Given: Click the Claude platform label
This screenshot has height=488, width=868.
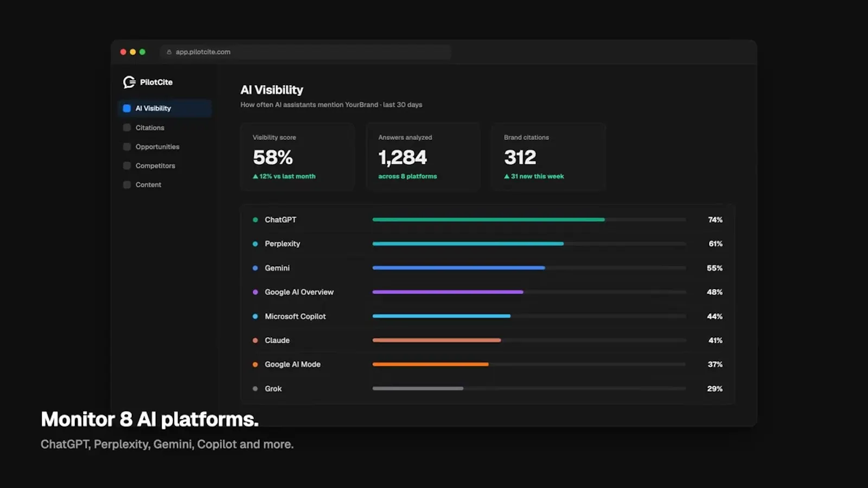Looking at the screenshot, I should [277, 341].
